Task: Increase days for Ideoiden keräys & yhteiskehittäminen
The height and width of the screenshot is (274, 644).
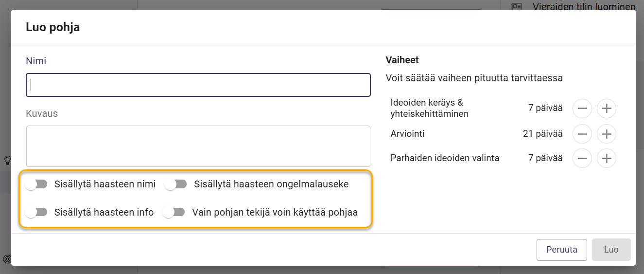Action: click(607, 109)
